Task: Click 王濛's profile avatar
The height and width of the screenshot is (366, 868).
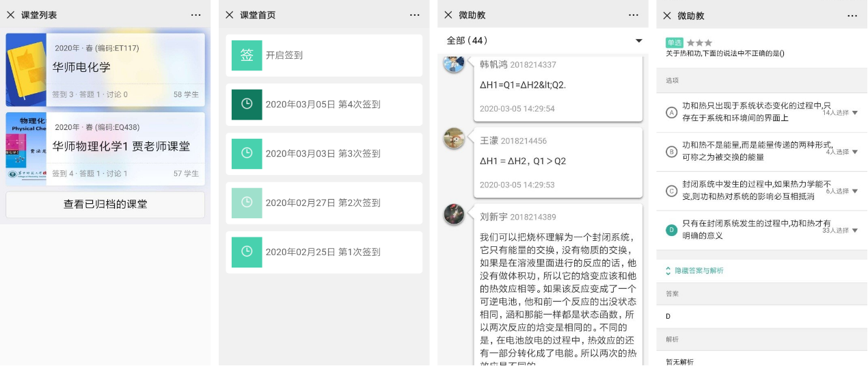Action: pyautogui.click(x=454, y=139)
